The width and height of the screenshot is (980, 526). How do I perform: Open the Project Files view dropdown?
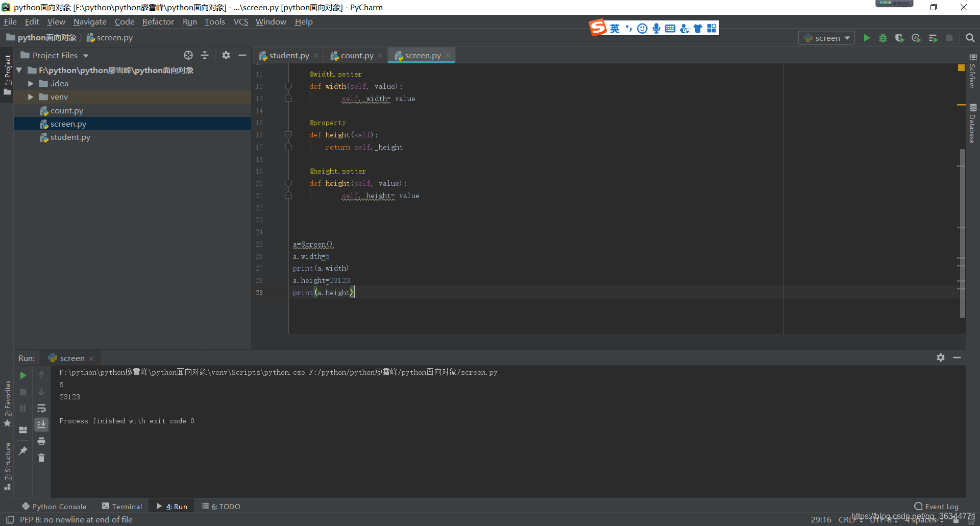point(54,55)
